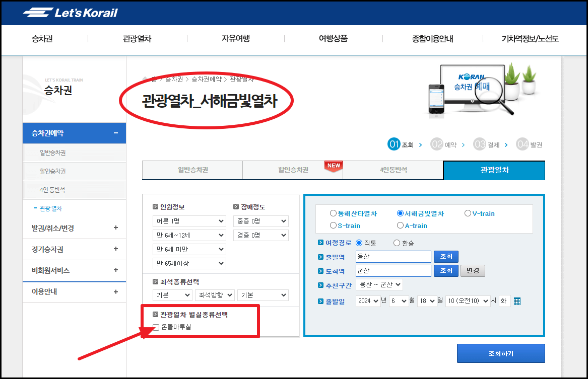The image size is (588, 379).
Task: Select the A-train radio button
Action: (x=400, y=225)
